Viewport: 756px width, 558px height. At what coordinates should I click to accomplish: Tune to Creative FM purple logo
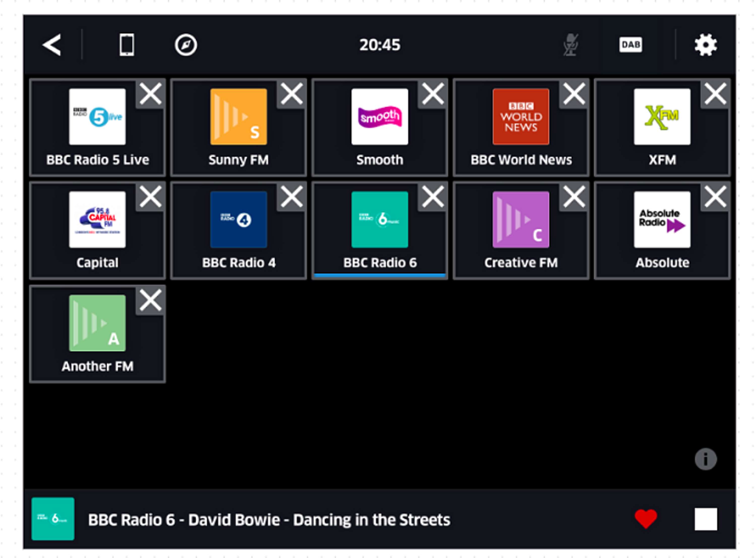click(x=521, y=220)
